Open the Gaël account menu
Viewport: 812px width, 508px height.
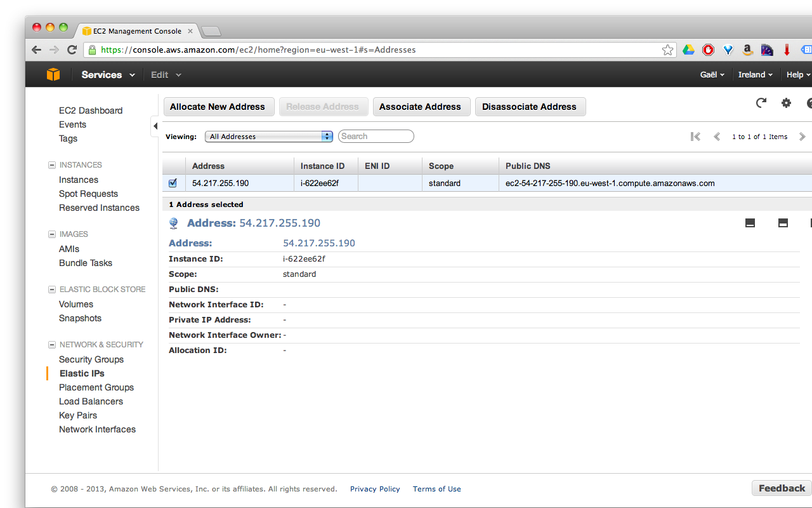click(x=712, y=74)
